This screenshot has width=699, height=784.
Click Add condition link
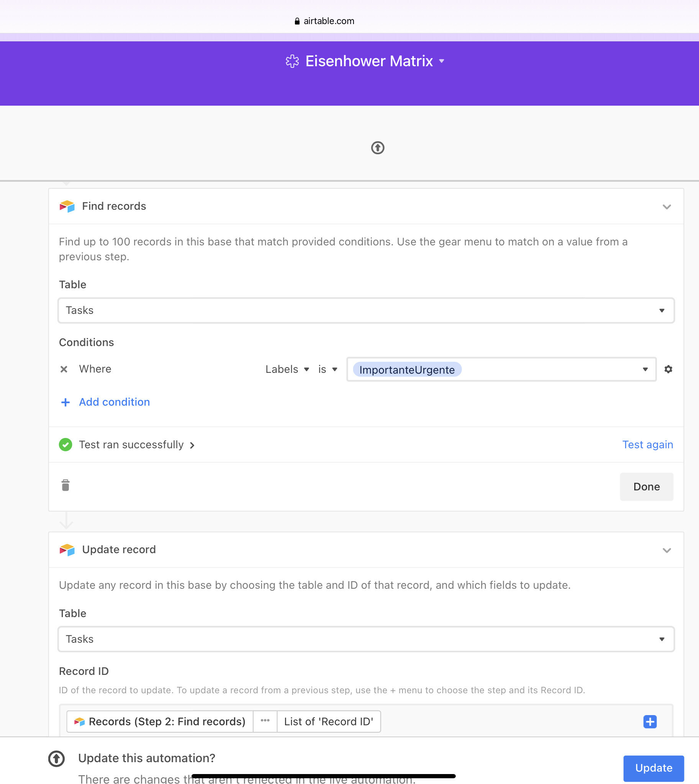click(115, 402)
